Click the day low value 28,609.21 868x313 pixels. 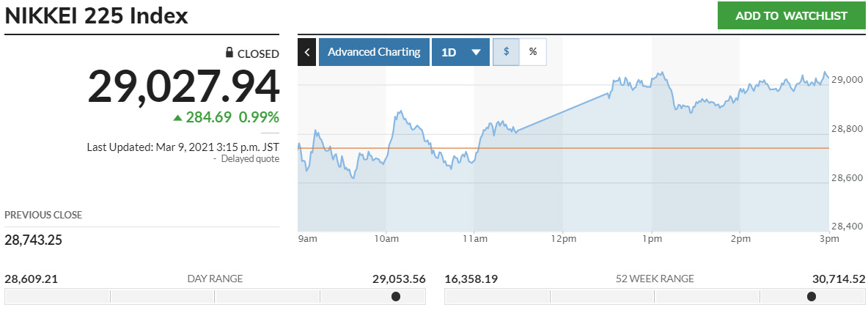pos(31,279)
